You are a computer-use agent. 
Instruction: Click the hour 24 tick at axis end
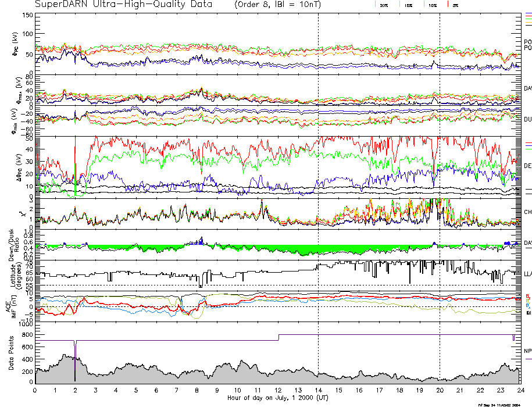coord(520,390)
